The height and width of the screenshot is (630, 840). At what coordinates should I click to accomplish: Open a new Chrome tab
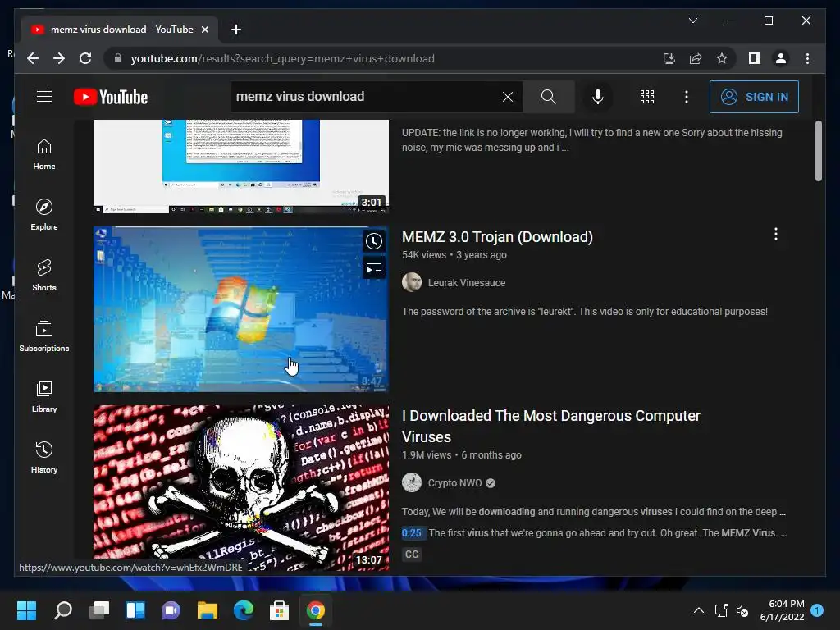[235, 30]
